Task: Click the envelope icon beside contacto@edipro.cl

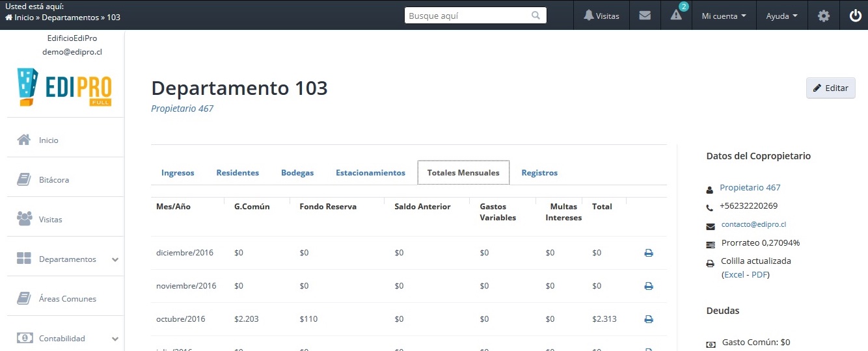Action: tap(711, 226)
